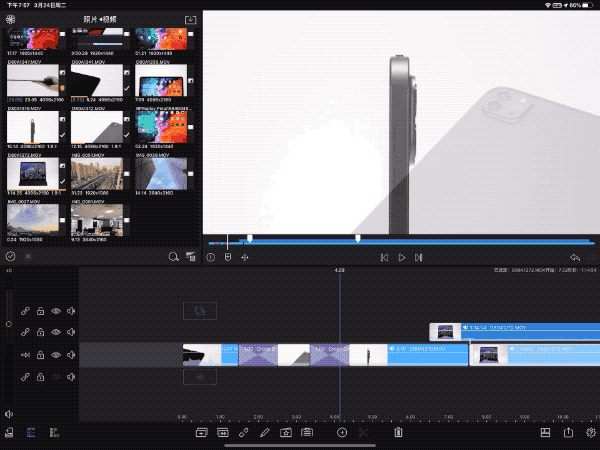This screenshot has height=450, width=600.
Task: Tap the circled plus add button
Action: (342, 433)
